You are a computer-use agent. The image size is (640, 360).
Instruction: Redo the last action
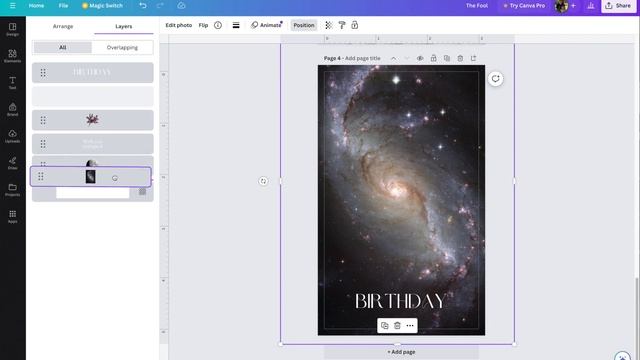pos(160,6)
